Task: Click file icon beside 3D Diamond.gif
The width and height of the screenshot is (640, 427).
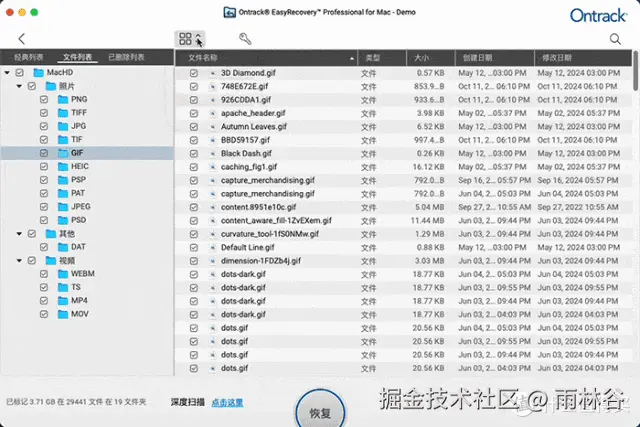Action: point(212,73)
